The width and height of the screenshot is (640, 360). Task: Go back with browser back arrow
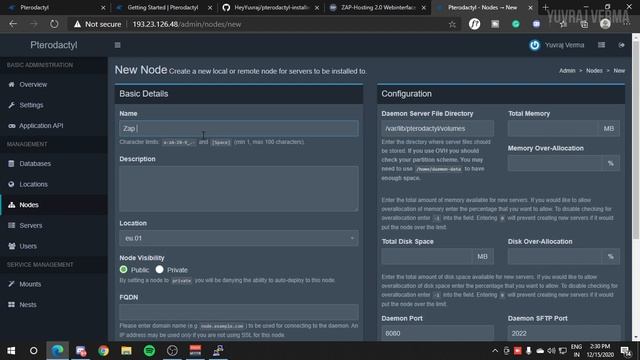coord(13,24)
